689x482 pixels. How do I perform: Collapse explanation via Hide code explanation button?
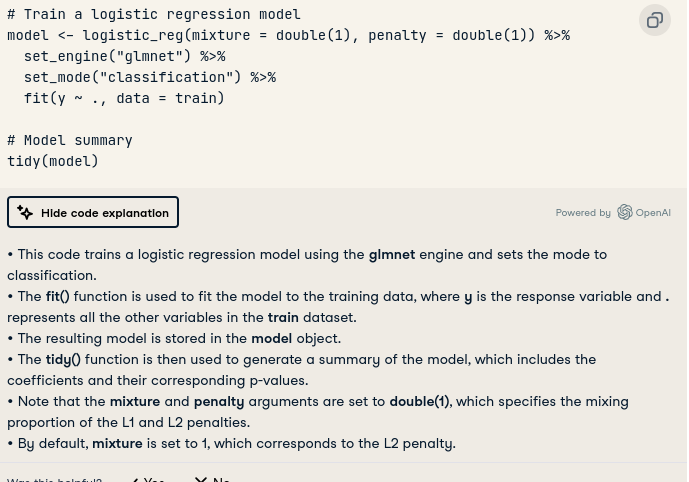tap(93, 212)
